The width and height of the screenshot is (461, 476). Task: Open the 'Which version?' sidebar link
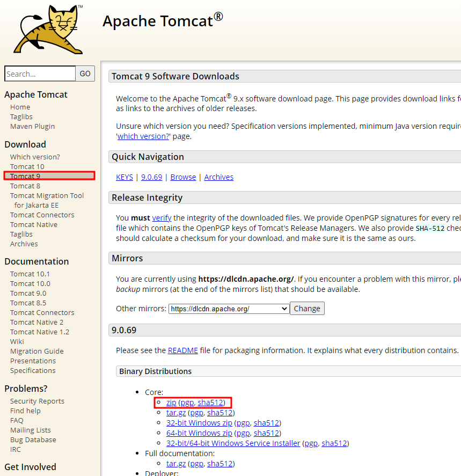[x=35, y=157]
